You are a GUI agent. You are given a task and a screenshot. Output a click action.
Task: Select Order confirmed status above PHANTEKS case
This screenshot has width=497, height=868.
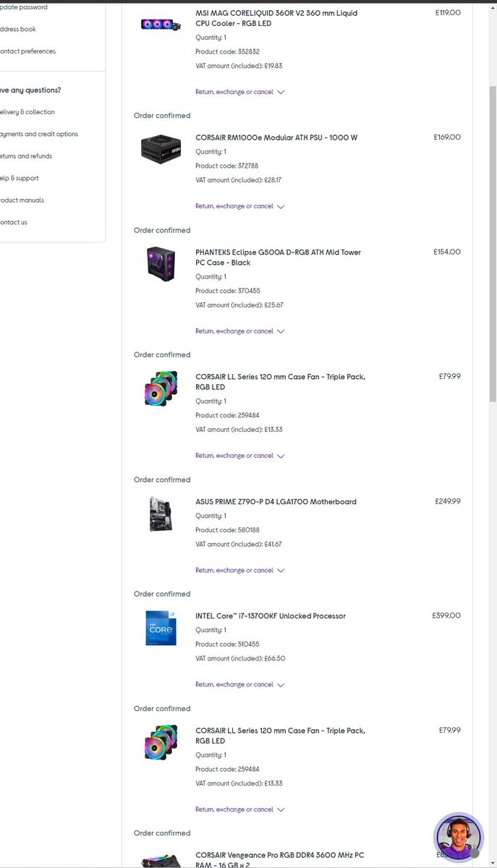tap(162, 230)
